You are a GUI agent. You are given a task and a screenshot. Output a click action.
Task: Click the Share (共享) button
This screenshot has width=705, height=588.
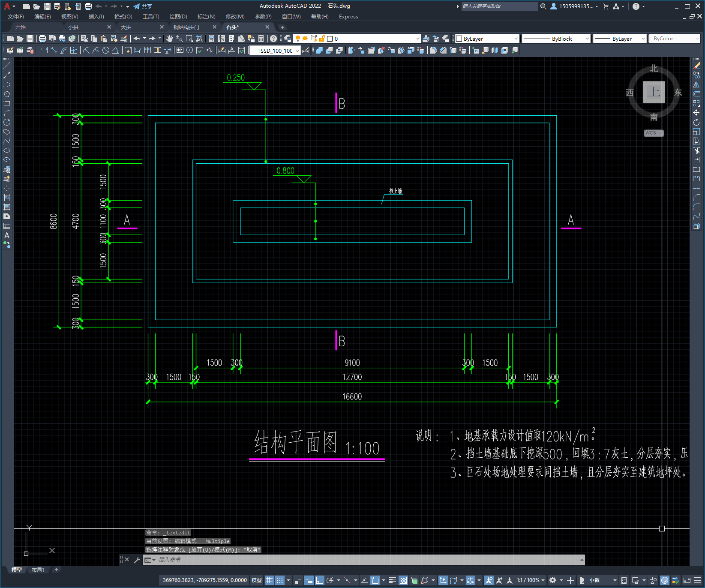[143, 6]
